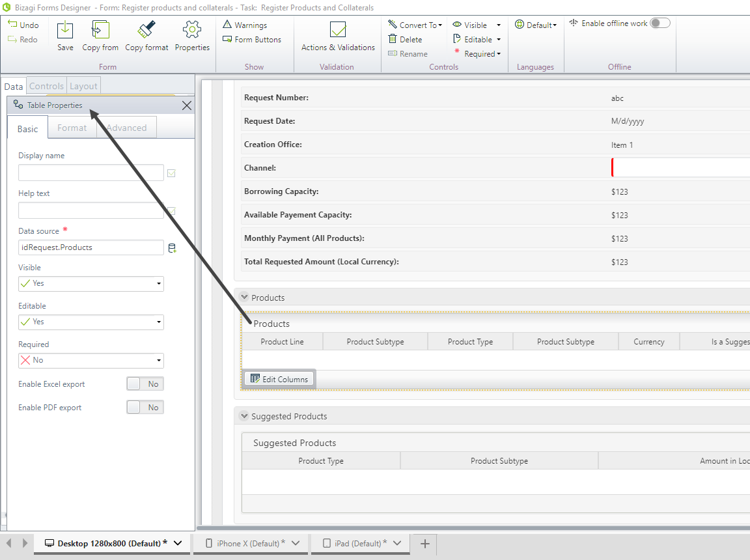Image resolution: width=750 pixels, height=560 pixels.
Task: Open Visible property combo box
Action: [x=91, y=284]
